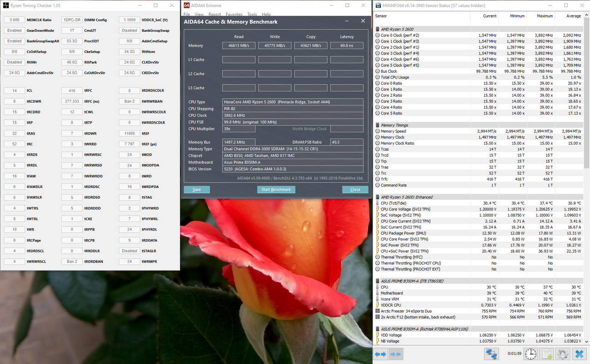This screenshot has width=590, height=364.
Task: Click the icon of the Memory Speed row
Action: point(378,131)
